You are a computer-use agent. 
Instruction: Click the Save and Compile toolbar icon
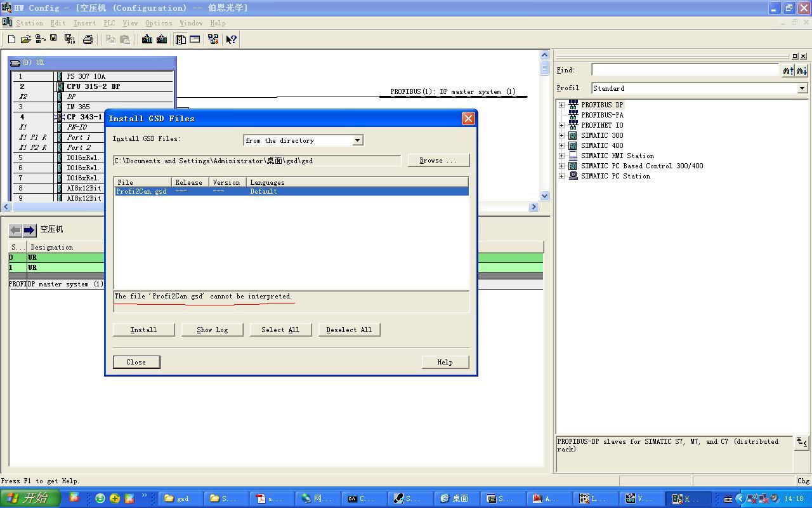69,39
